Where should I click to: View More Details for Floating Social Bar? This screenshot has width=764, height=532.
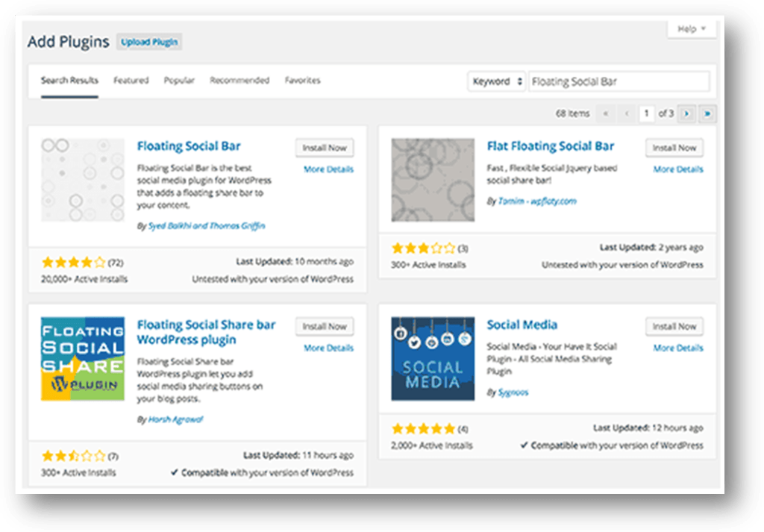(x=328, y=169)
